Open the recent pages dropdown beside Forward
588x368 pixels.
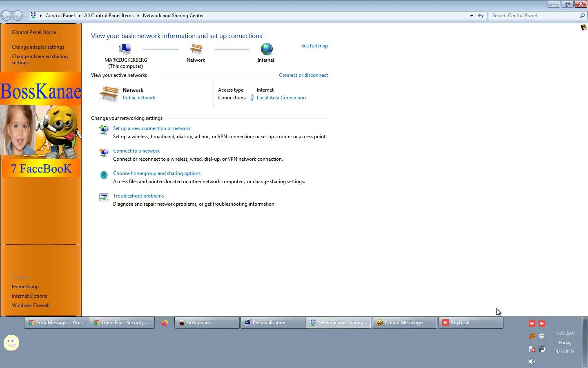26,16
